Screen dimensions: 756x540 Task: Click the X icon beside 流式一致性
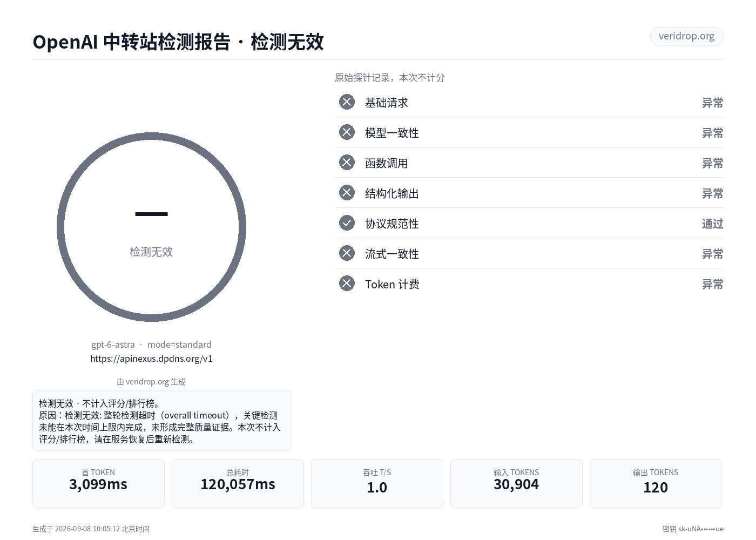coord(347,253)
